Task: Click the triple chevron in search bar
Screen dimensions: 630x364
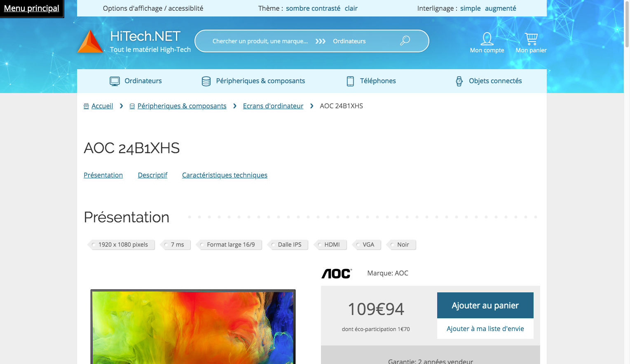Action: point(321,41)
